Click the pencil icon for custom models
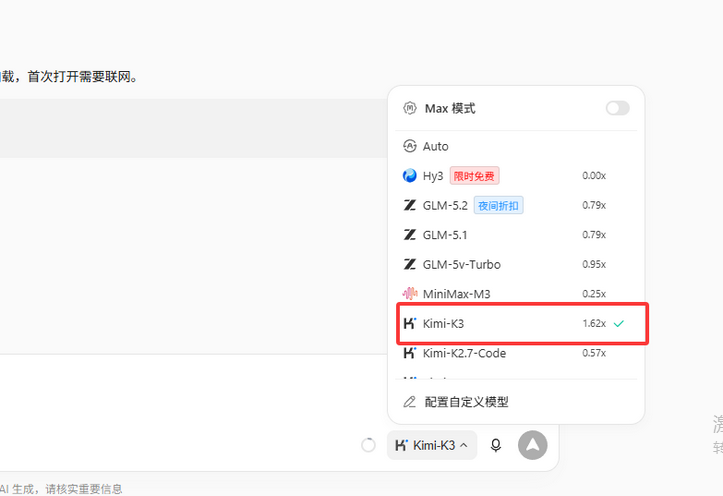Screen dimensions: 723x496 pyautogui.click(x=409, y=402)
